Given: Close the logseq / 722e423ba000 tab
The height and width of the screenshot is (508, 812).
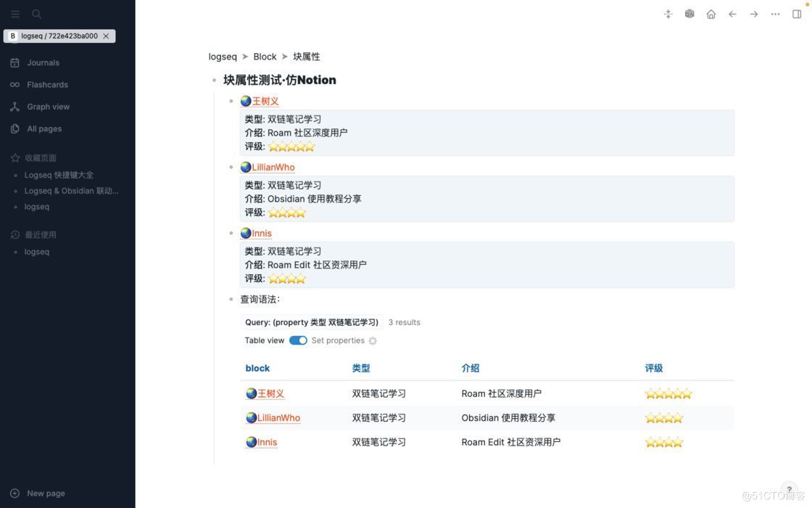Looking at the screenshot, I should 106,36.
